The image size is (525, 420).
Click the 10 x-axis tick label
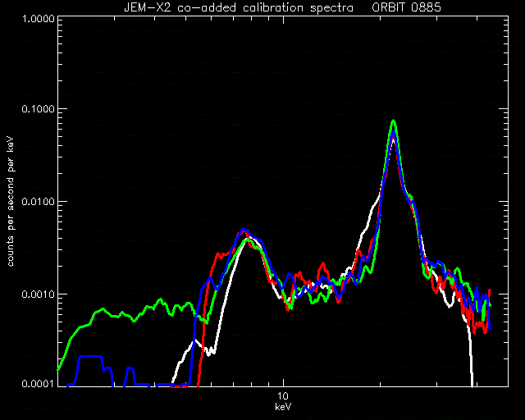(x=283, y=396)
